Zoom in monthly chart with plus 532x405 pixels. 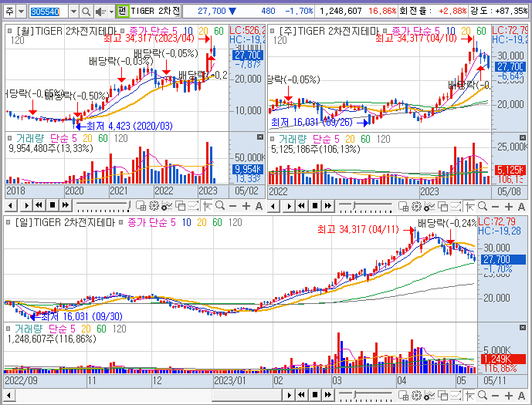pyautogui.click(x=246, y=206)
